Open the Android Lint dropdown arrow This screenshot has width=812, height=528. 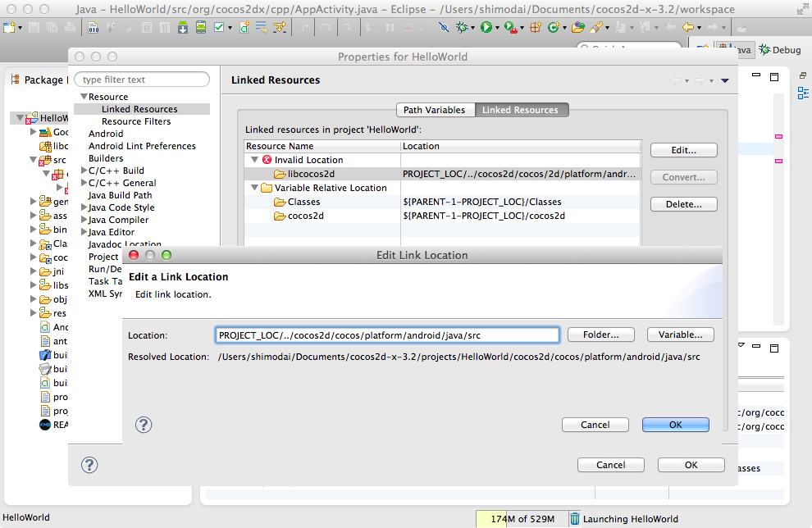click(x=230, y=28)
